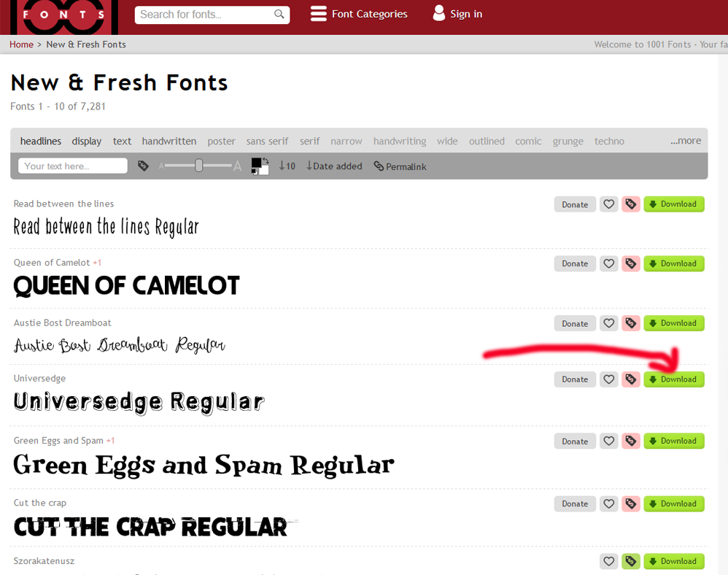This screenshot has width=728, height=575.
Task: Open the Date added sort dropdown
Action: pos(334,166)
